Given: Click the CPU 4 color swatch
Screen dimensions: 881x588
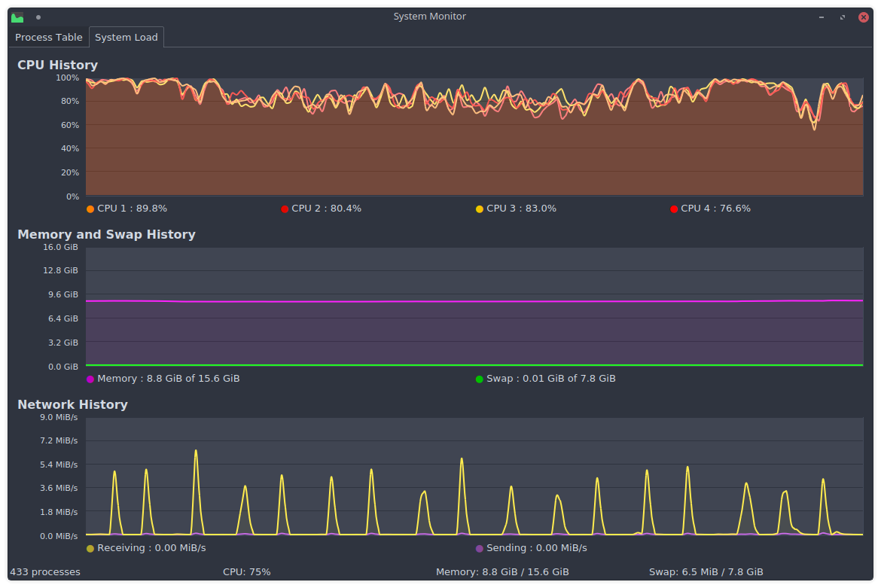Looking at the screenshot, I should coord(674,209).
